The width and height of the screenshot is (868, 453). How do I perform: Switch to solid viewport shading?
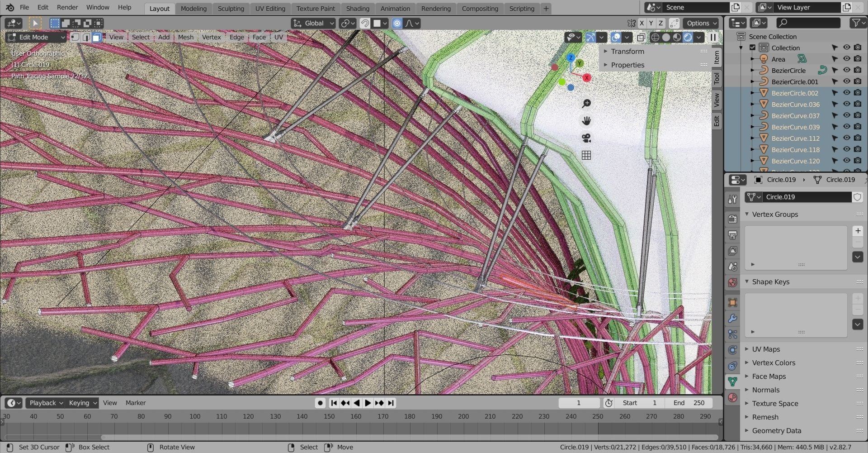click(666, 37)
